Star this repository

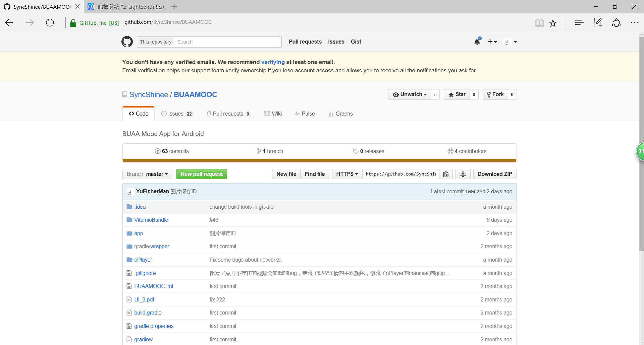(x=457, y=94)
